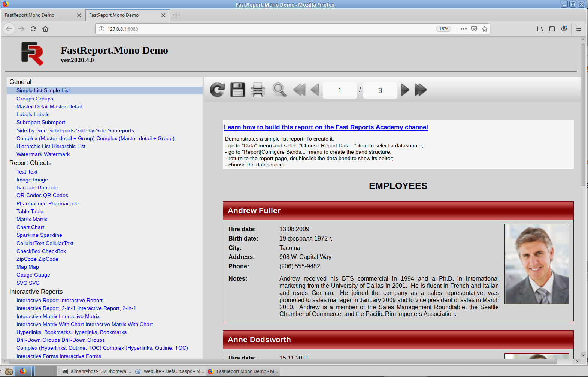
Task: Launch Firefox from the taskbar launcher
Action: tap(23, 371)
